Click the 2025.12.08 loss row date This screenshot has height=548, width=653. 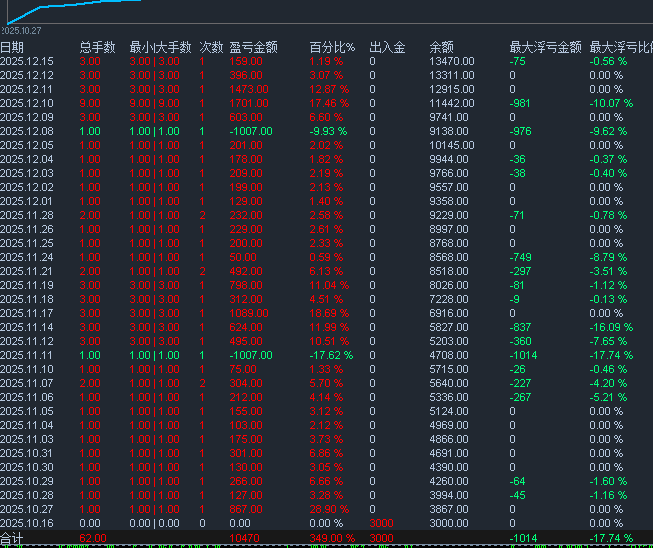tap(27, 131)
